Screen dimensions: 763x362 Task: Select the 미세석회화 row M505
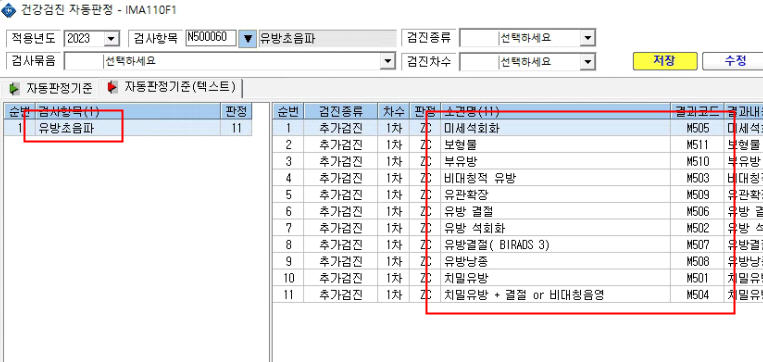pyautogui.click(x=518, y=128)
